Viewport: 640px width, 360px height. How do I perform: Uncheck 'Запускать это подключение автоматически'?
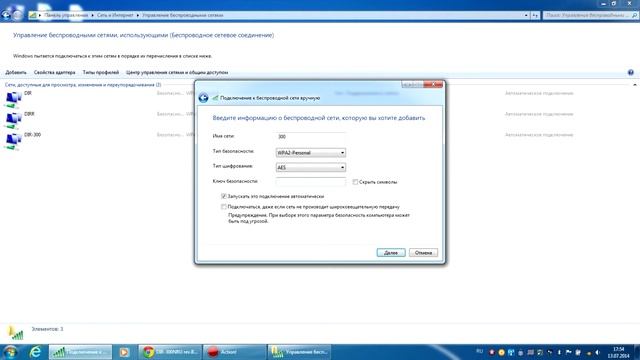click(224, 196)
